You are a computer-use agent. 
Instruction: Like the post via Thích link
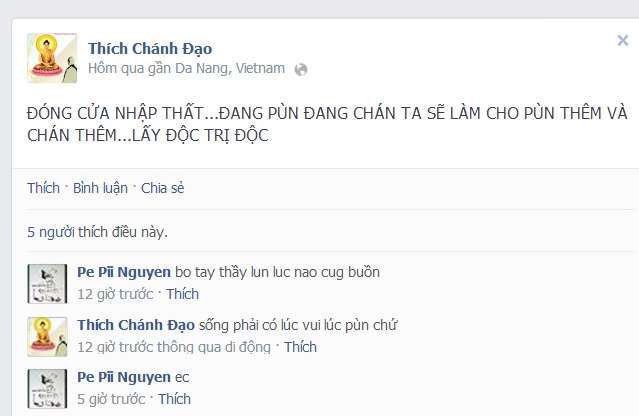coord(43,188)
